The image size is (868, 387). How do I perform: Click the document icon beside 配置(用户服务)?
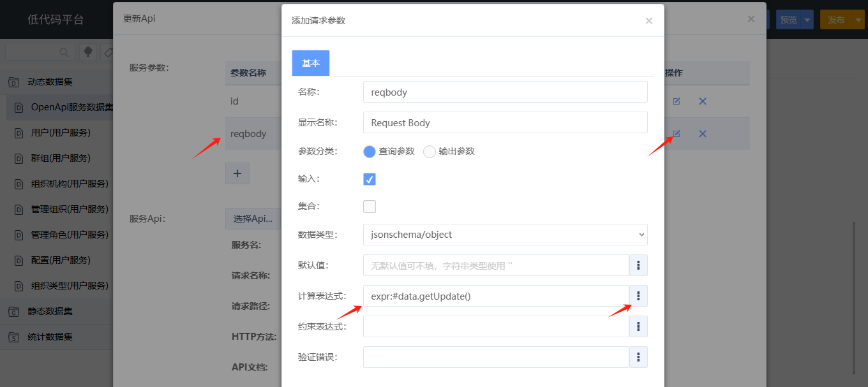19,261
